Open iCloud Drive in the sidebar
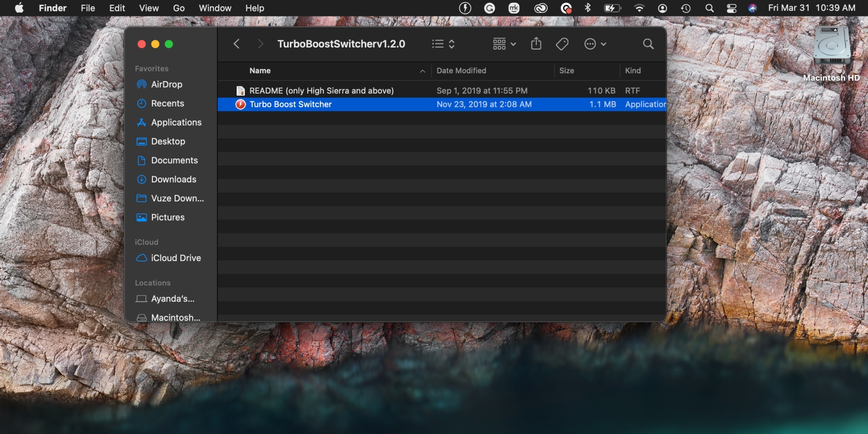The height and width of the screenshot is (434, 868). coord(176,258)
